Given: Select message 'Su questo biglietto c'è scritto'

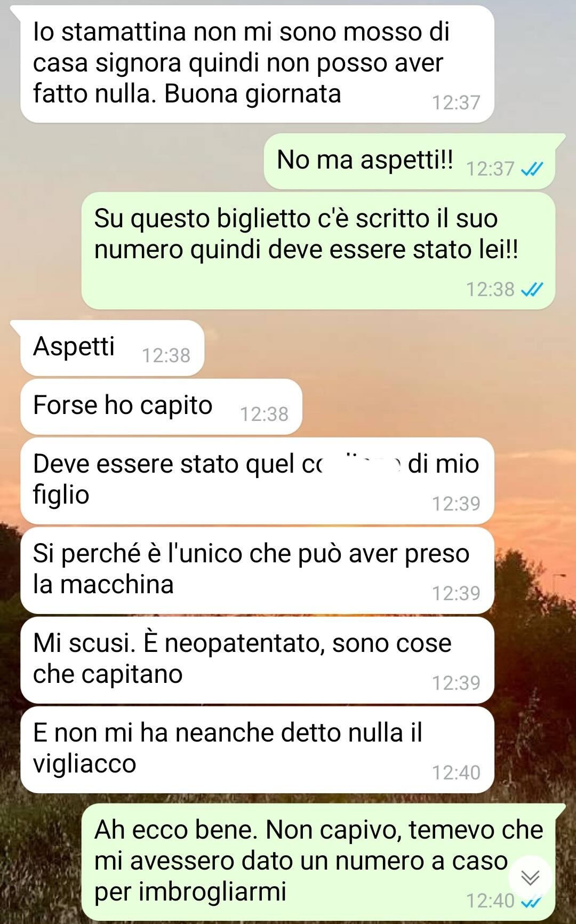Looking at the screenshot, I should point(318,251).
